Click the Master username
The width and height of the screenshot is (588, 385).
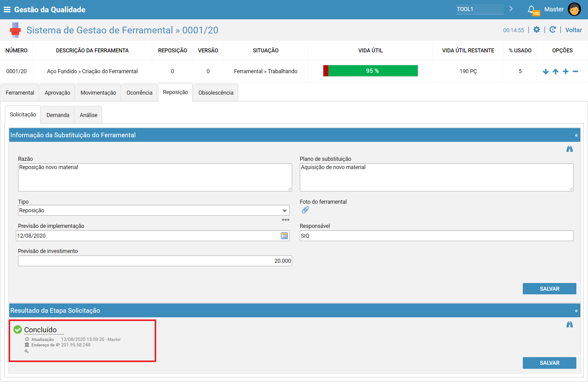(x=554, y=9)
